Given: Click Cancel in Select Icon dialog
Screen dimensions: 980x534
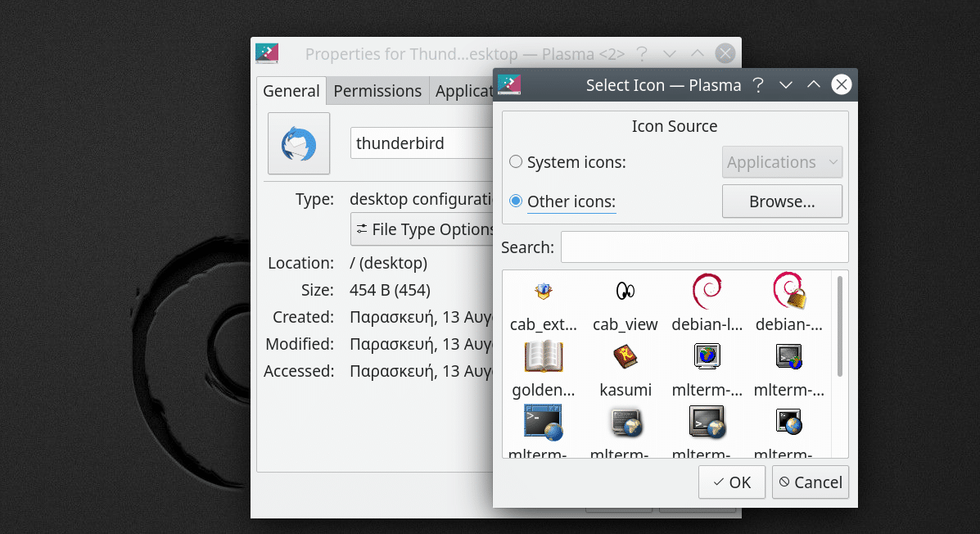Looking at the screenshot, I should point(811,482).
